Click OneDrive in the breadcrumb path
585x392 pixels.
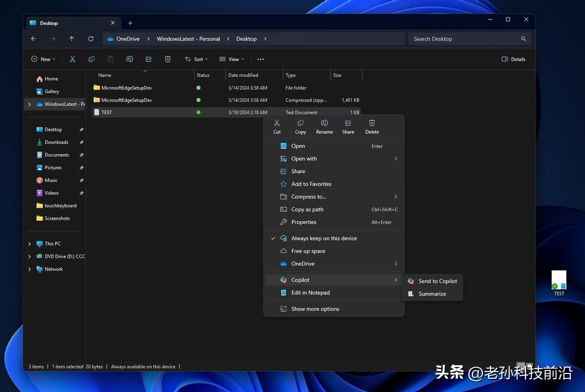tap(128, 39)
